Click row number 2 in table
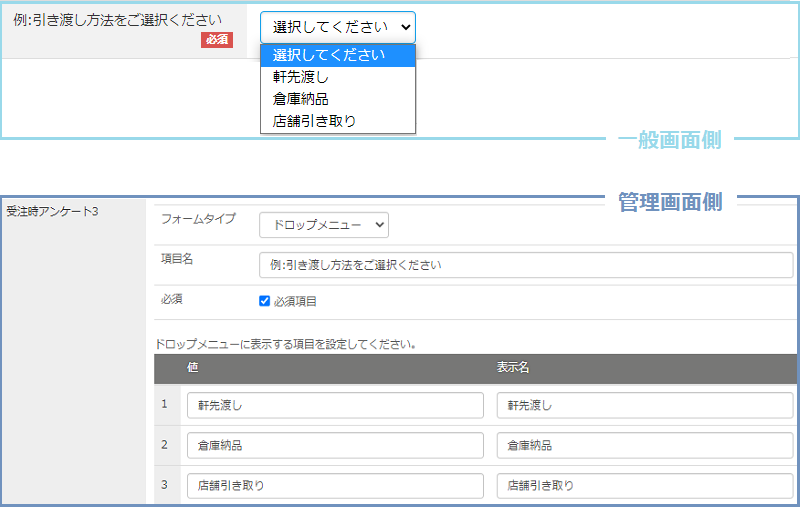This screenshot has width=800, height=508. pos(164,444)
